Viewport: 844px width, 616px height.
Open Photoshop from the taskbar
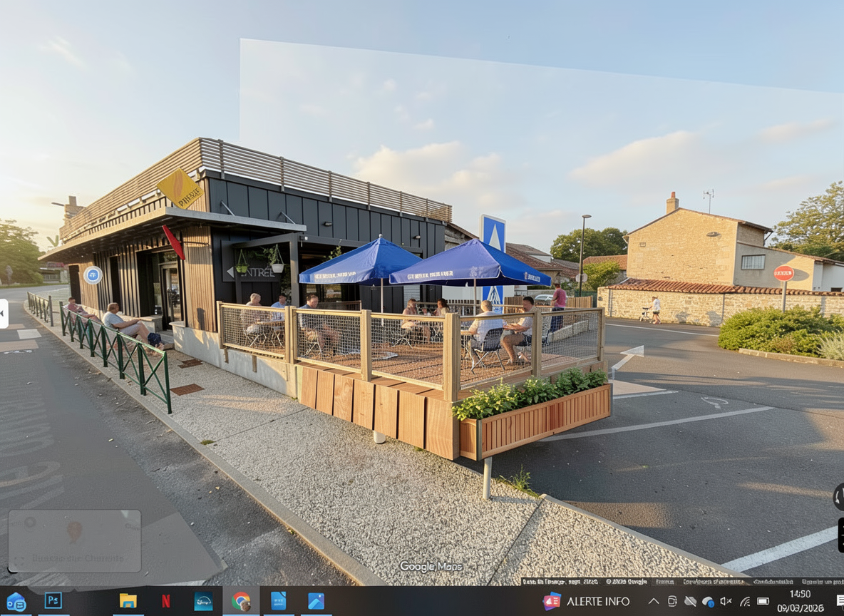(53, 601)
